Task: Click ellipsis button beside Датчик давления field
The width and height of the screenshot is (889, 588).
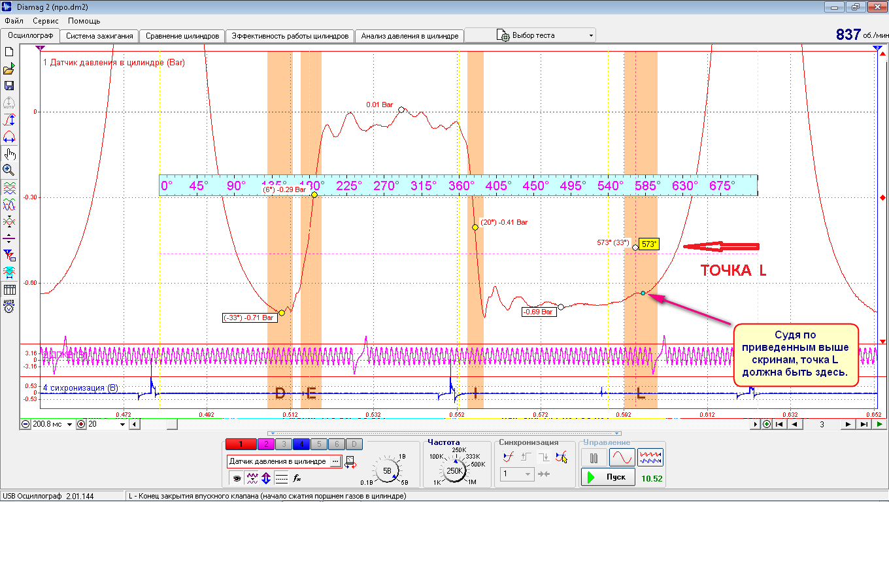Action: [x=335, y=461]
